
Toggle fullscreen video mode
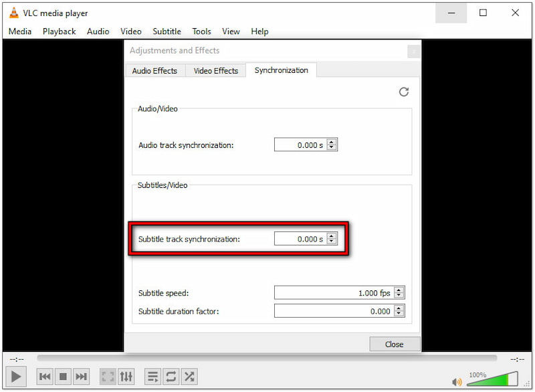[x=108, y=377]
